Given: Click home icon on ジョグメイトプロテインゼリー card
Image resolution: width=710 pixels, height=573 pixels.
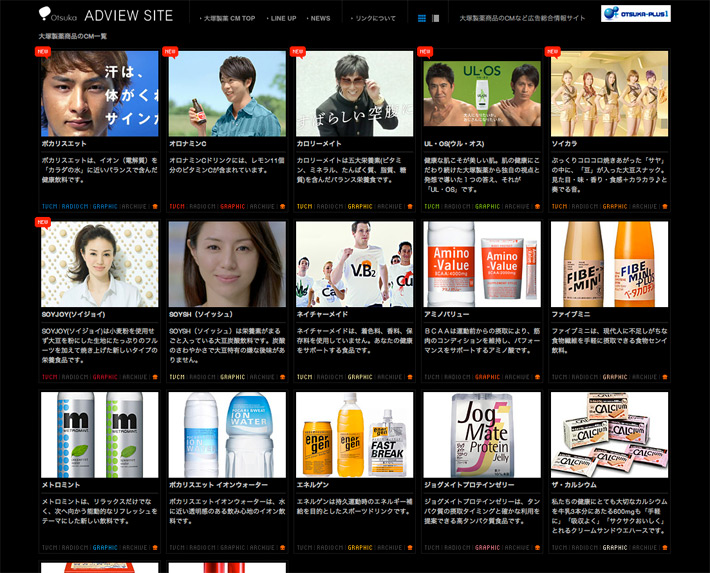Looking at the screenshot, I should tap(537, 548).
